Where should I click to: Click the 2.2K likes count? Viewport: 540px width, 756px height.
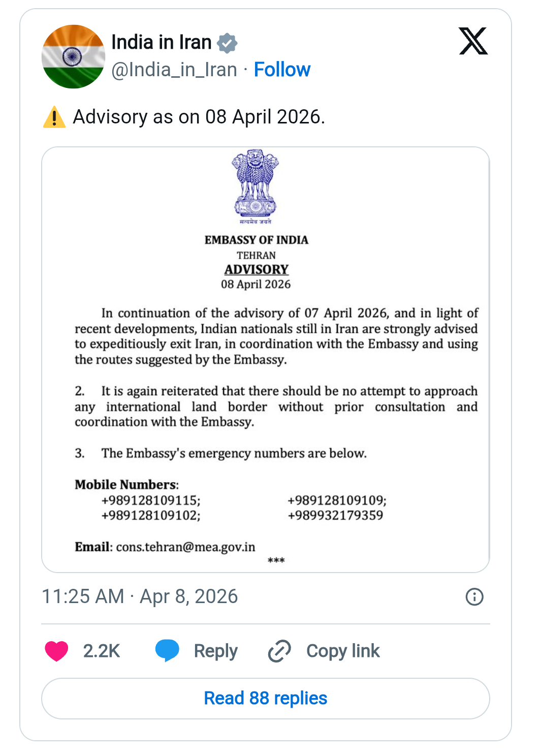pyautogui.click(x=102, y=651)
